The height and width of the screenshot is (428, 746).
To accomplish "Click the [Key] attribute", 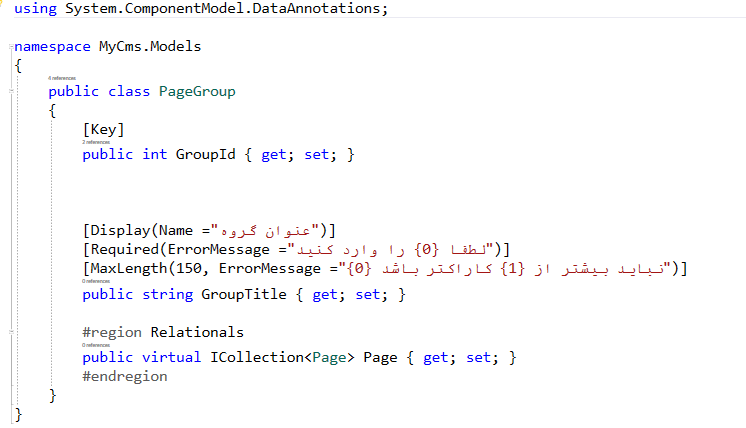I will (105, 130).
